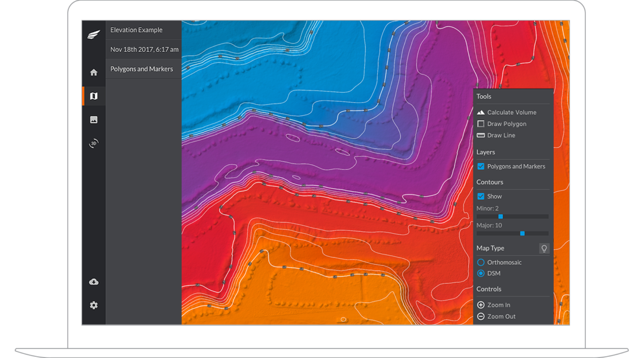Switch to the 3D view icon

click(94, 143)
